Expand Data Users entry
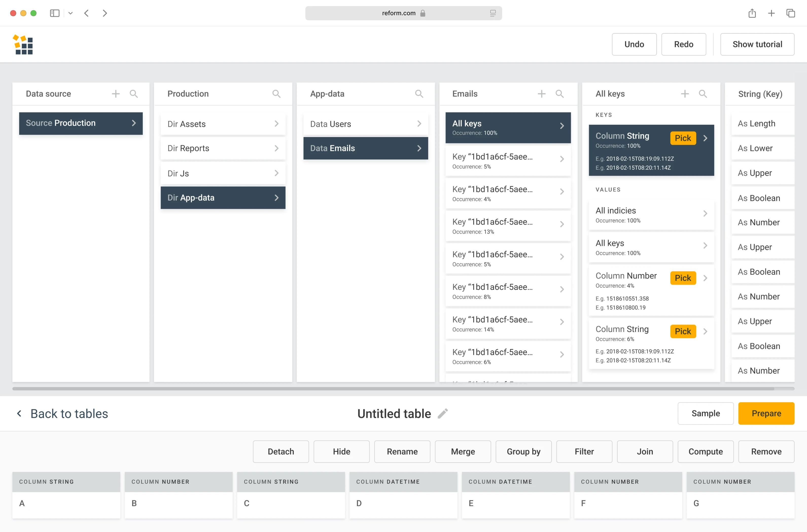Screen dimensions: 807x532 (x=365, y=124)
